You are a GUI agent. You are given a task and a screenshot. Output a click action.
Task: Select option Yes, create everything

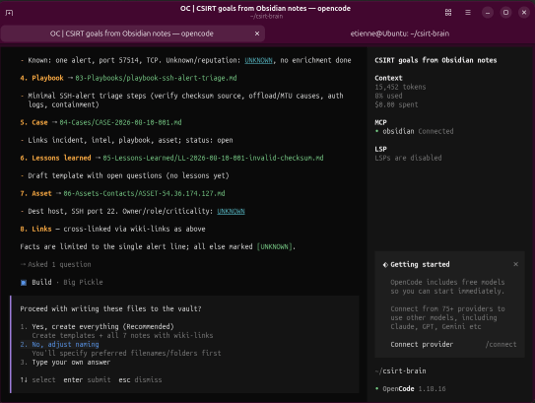click(x=103, y=327)
